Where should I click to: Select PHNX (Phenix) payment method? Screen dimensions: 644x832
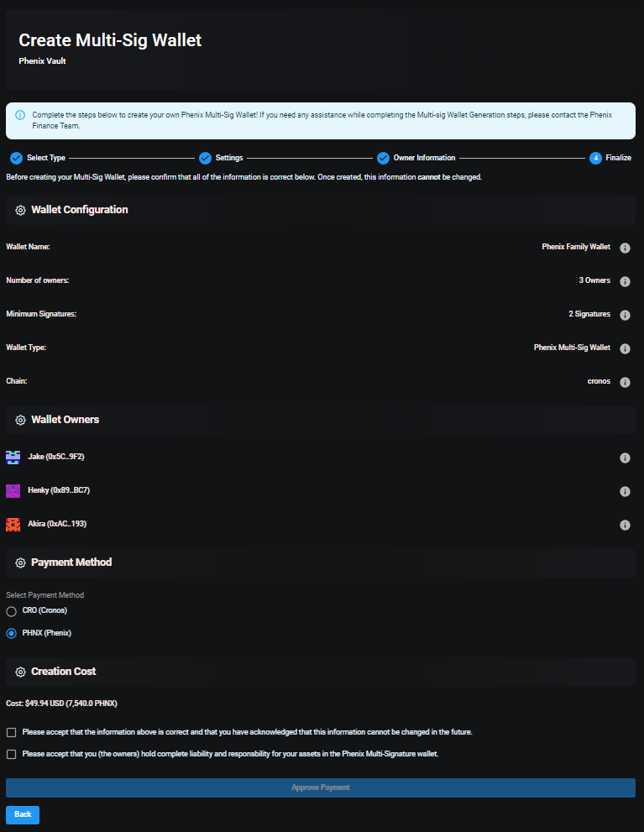[11, 633]
